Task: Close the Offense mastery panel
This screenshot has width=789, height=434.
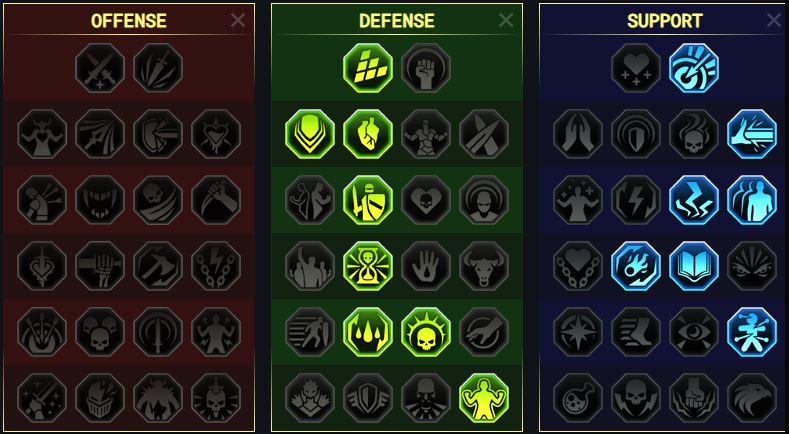Action: (238, 20)
